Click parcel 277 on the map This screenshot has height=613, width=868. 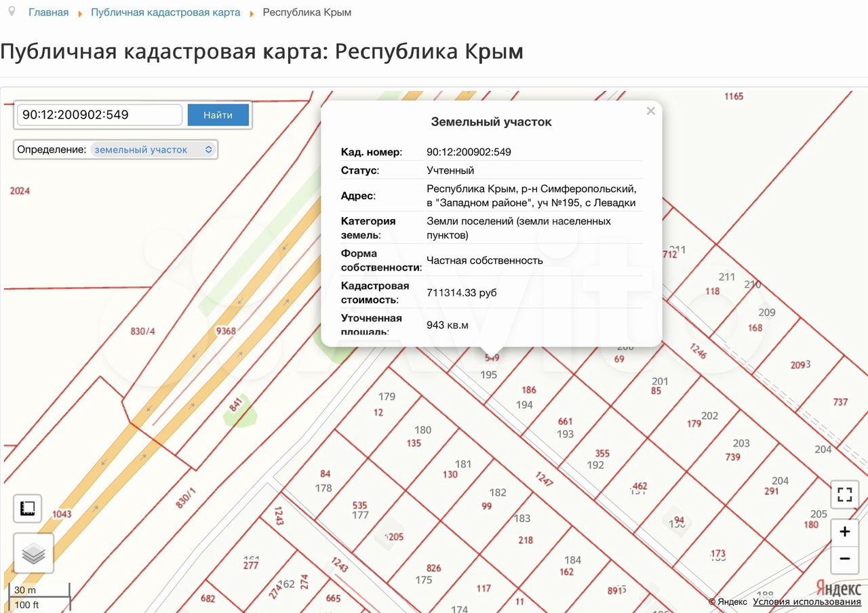pos(251,566)
